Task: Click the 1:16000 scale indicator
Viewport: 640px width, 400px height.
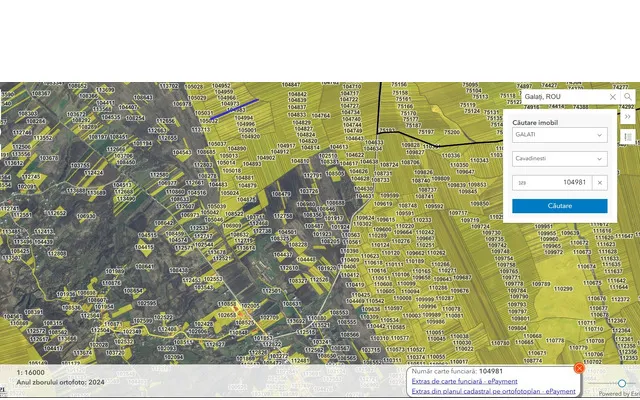Action: (x=30, y=372)
